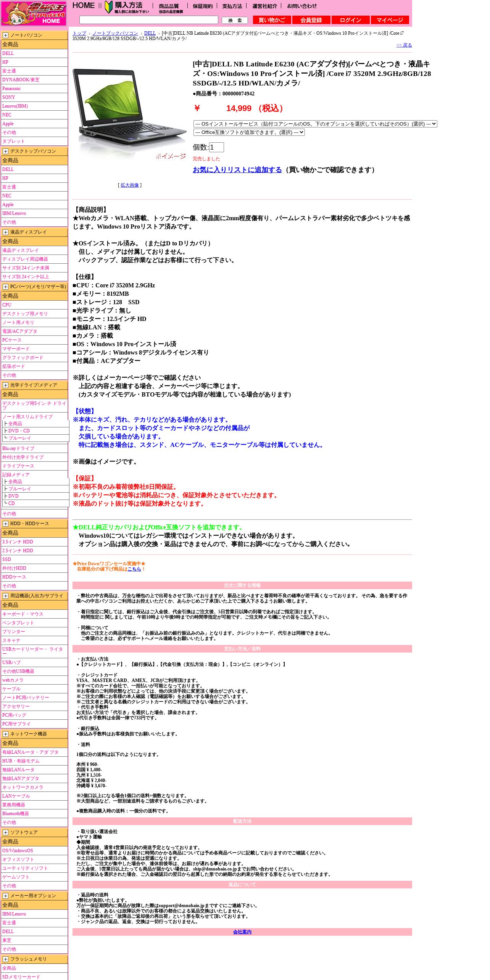Viewport: 490px width, 980px height.
Task: Click the ログイン button
Action: (x=350, y=20)
